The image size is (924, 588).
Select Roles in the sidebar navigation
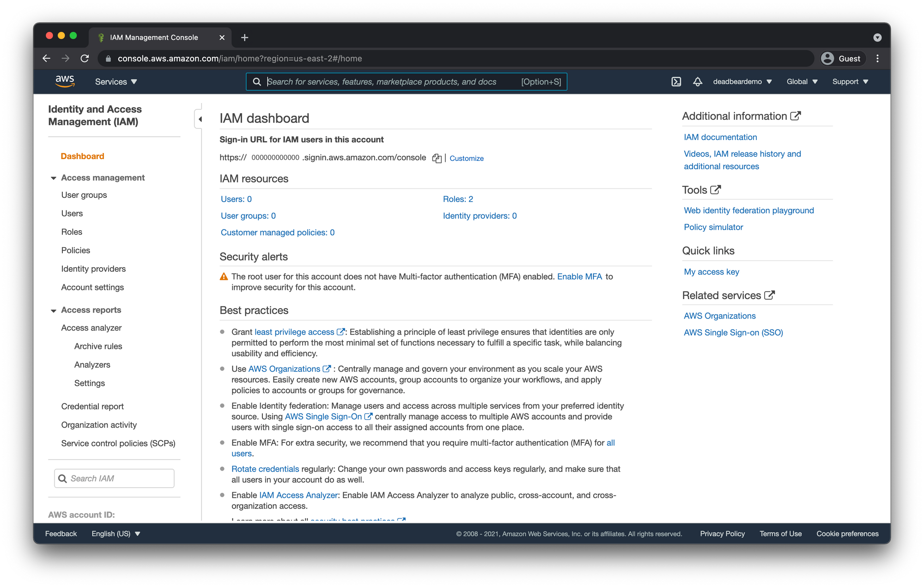click(x=72, y=232)
